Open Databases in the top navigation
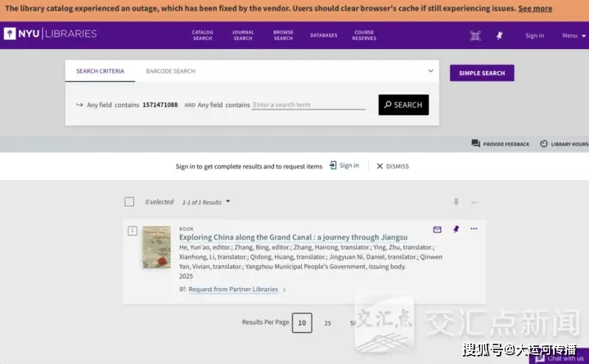This screenshot has height=364, width=589. (x=323, y=35)
